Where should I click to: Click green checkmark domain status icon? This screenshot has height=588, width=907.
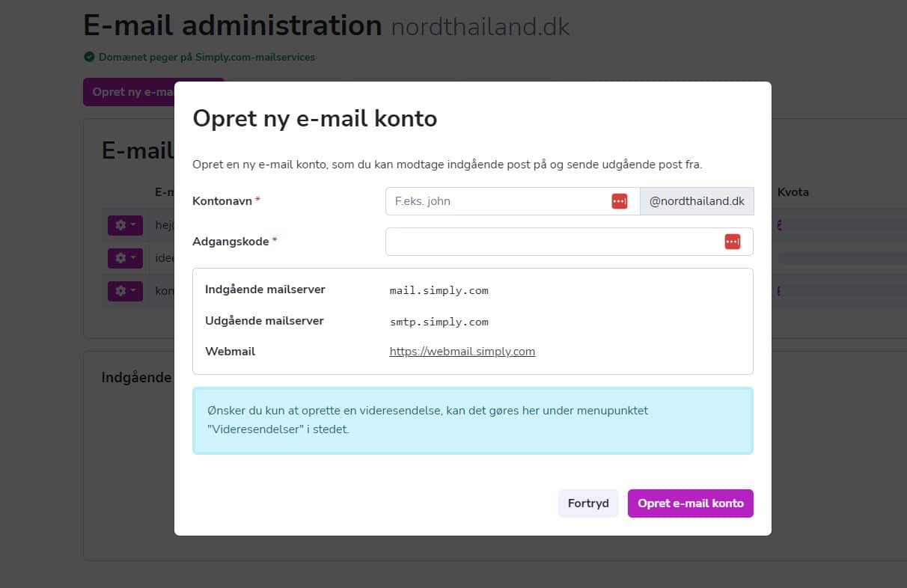point(89,57)
